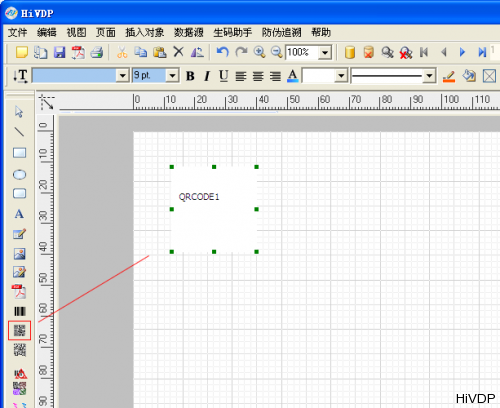Choose the ellipse shape tool
Image resolution: width=500 pixels, height=408 pixels.
coord(19,174)
